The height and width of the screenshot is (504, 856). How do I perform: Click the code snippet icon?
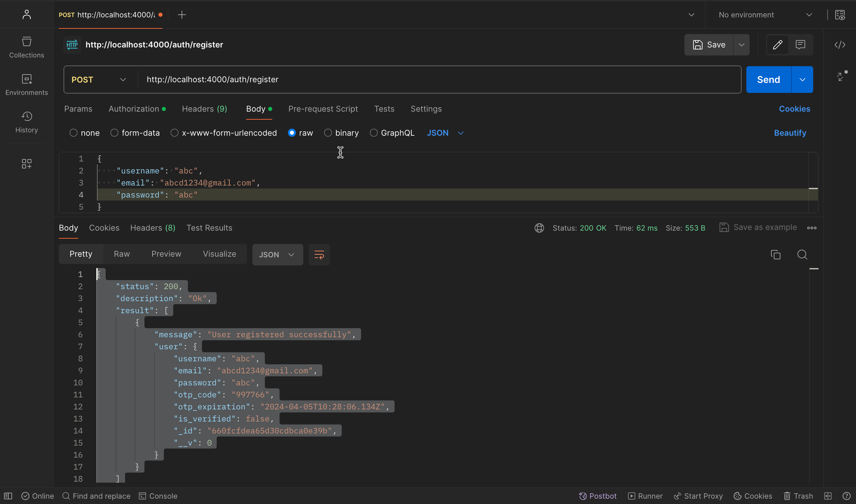click(x=840, y=44)
